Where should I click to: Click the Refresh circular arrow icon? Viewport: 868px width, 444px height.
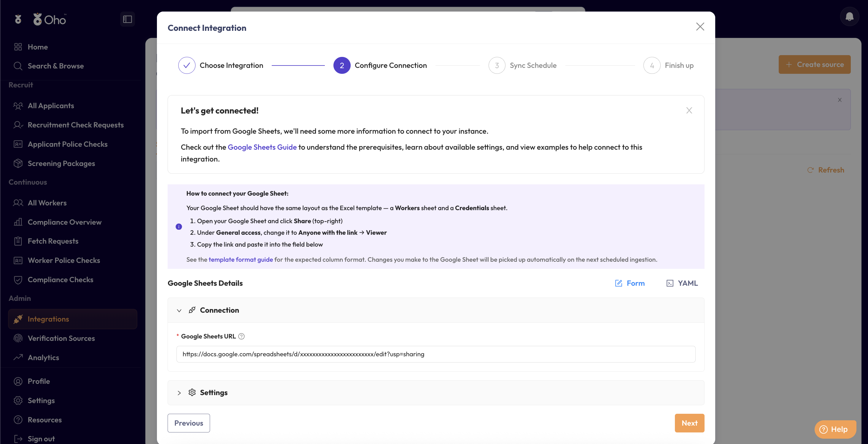click(x=810, y=170)
